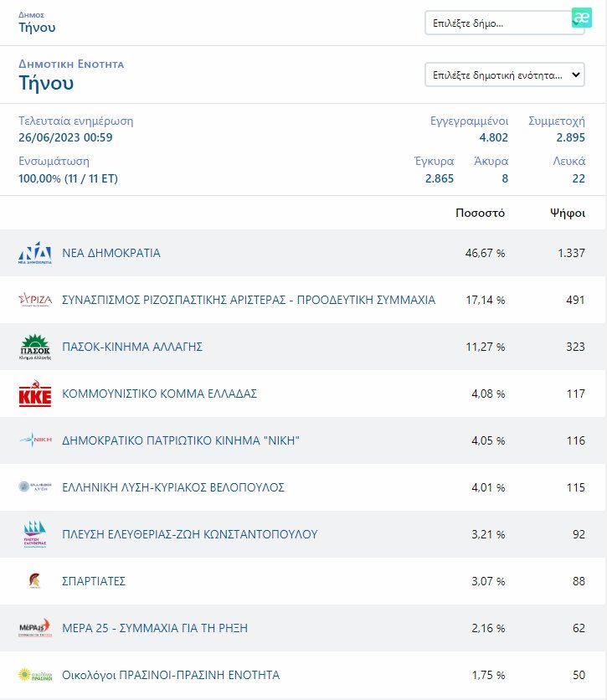Expand the 'Επιλέξτε δημοτική ενότητα' dropdown
This screenshot has width=607, height=700.
[x=504, y=75]
